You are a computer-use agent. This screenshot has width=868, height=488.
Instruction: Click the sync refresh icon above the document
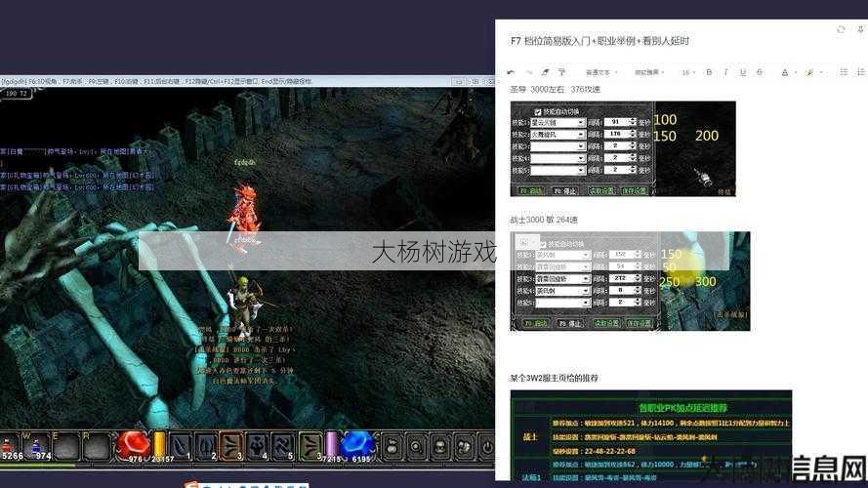tap(841, 29)
